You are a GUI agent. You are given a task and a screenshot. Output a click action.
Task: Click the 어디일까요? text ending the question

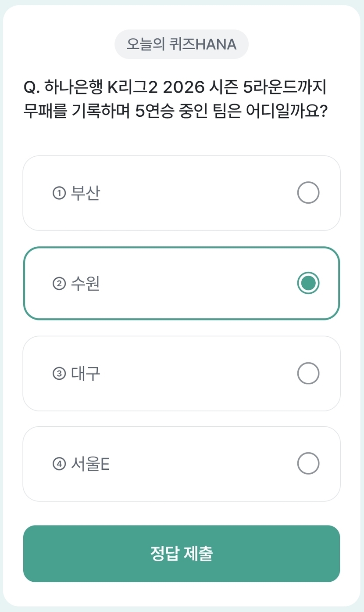287,111
